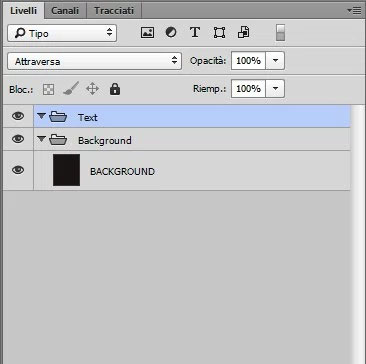366x364 pixels.
Task: Filter layers by pixel layer icon
Action: coord(147,33)
